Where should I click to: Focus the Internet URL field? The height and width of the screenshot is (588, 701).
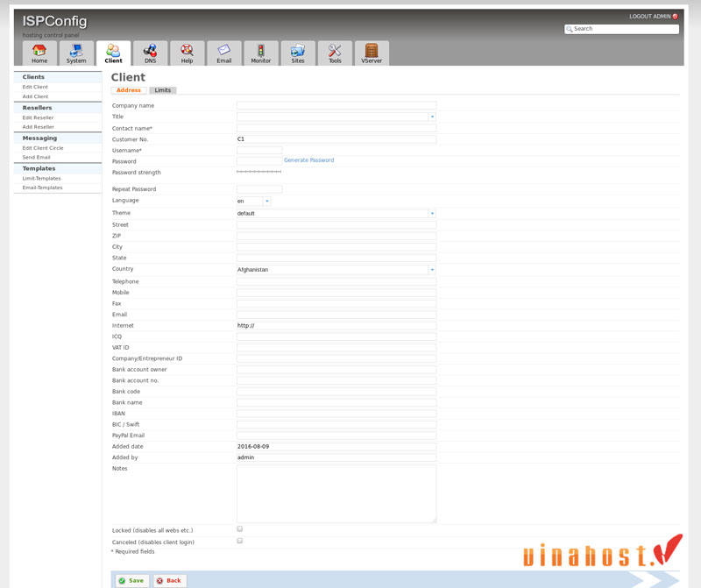[x=336, y=326]
